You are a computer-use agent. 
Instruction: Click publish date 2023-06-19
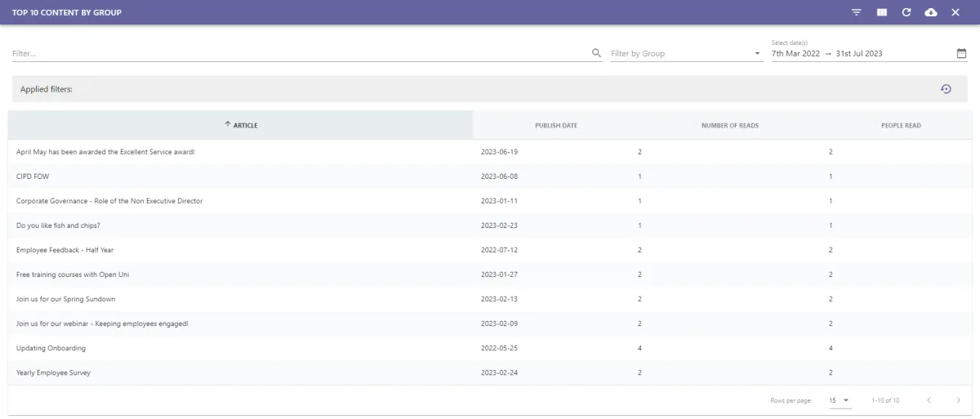(499, 152)
